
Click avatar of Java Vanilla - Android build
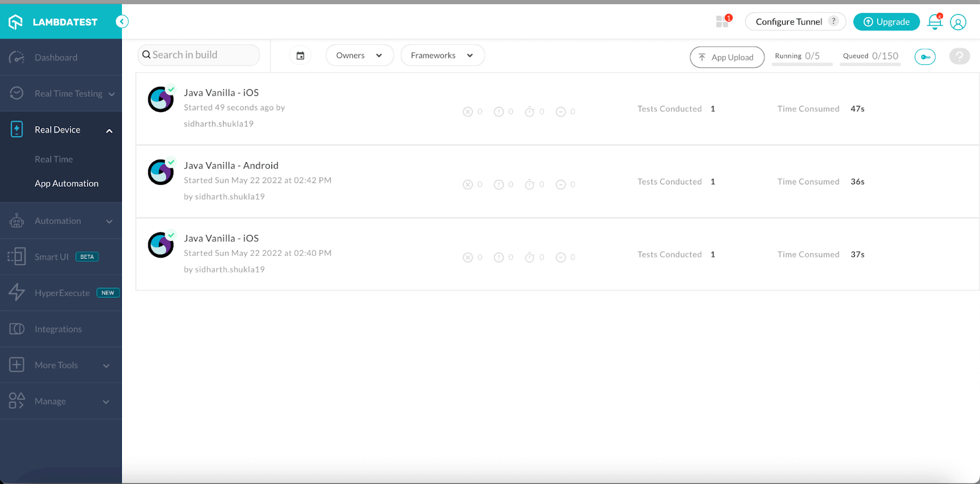161,172
